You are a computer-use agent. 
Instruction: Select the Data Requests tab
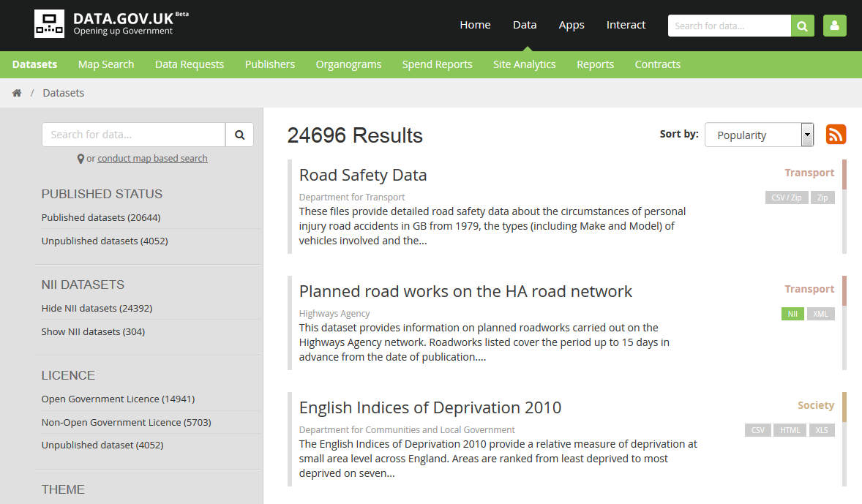189,64
